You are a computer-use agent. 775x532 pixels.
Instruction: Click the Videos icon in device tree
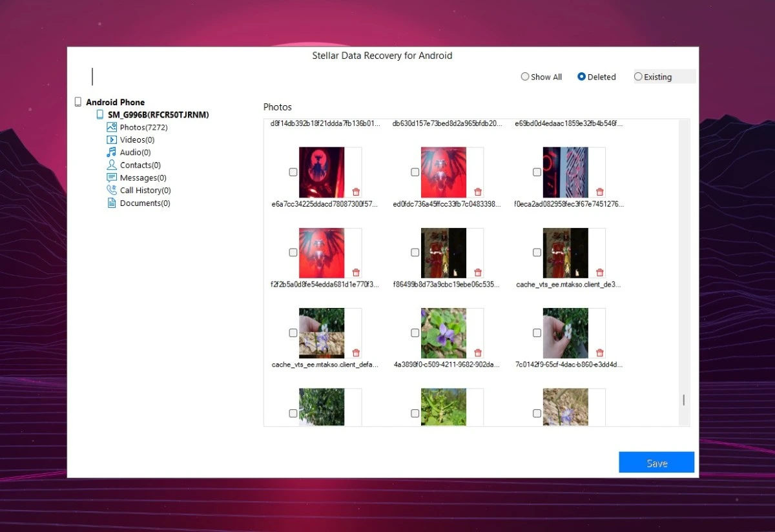click(112, 139)
